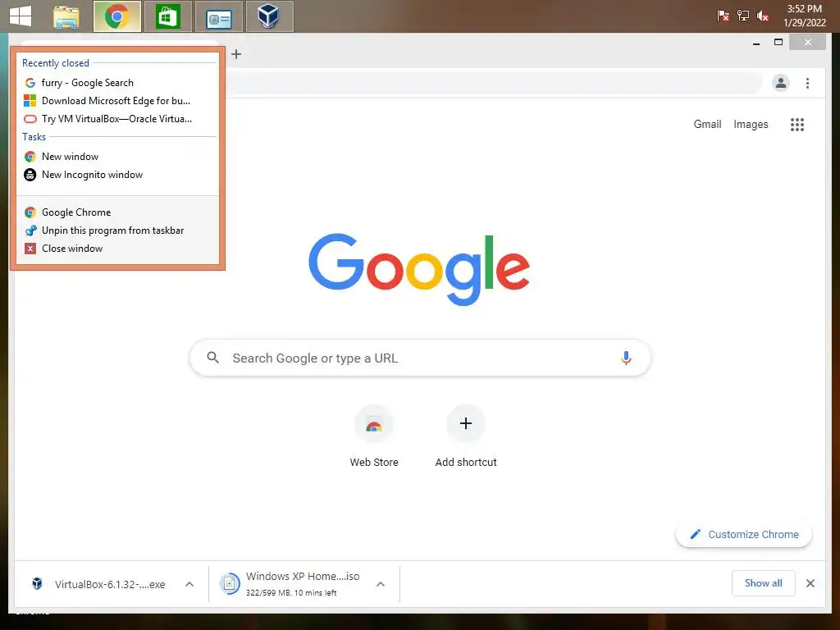840x630 pixels.
Task: Start voice search with microphone icon
Action: 626,358
